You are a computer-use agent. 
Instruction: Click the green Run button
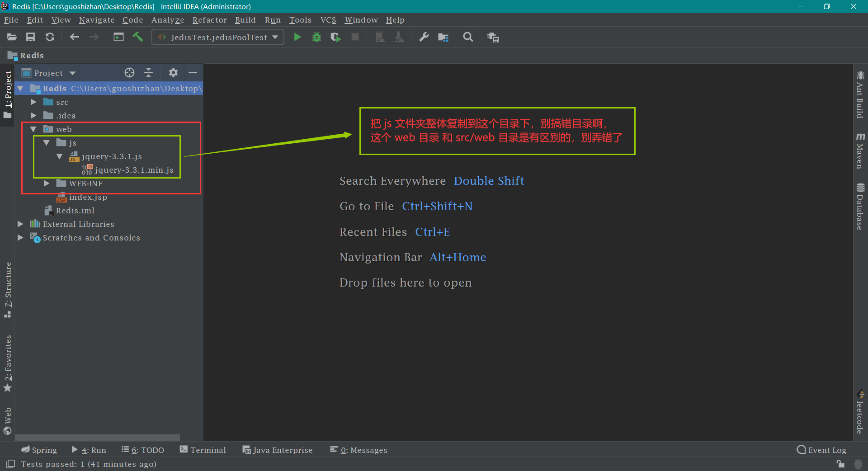coord(297,37)
